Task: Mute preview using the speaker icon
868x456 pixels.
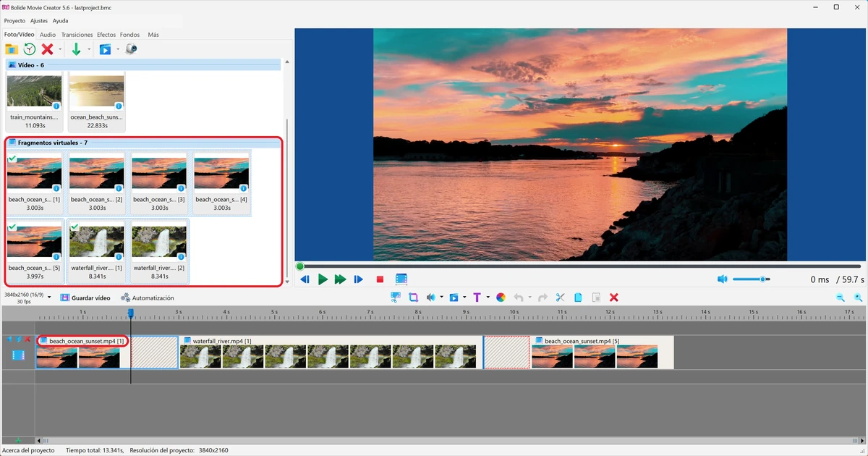Action: pos(722,279)
